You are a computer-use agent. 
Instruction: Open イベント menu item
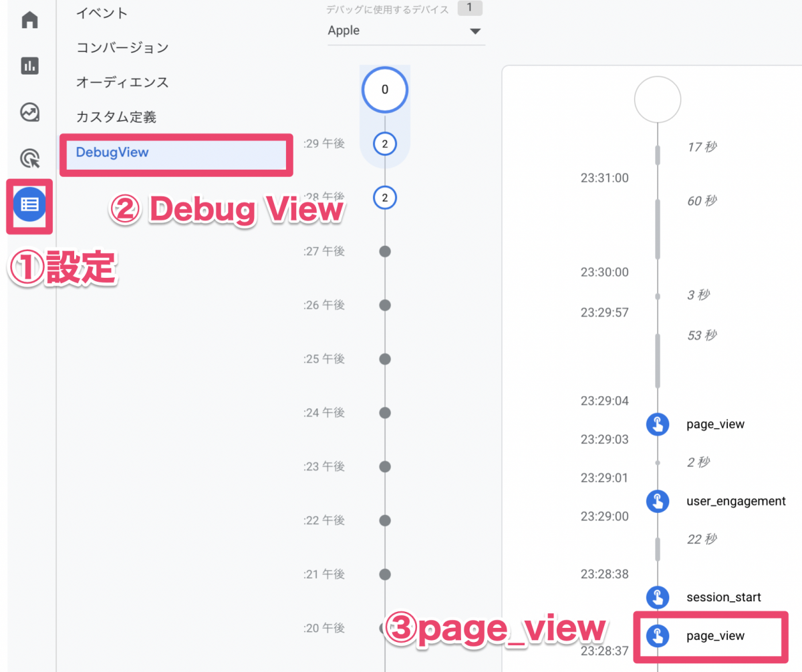[102, 13]
